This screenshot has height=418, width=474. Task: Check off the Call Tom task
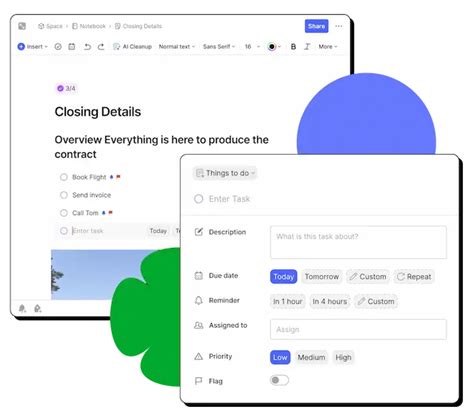64,213
